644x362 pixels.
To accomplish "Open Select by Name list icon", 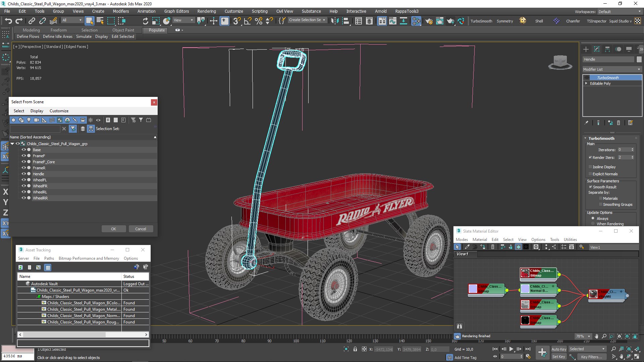I will pyautogui.click(x=100, y=21).
